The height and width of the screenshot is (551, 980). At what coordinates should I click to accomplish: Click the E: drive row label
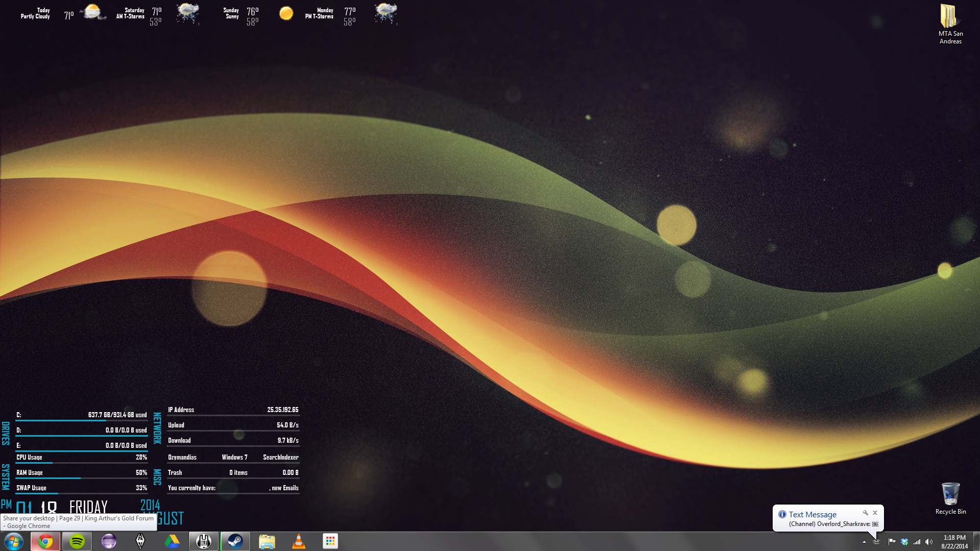coord(18,445)
